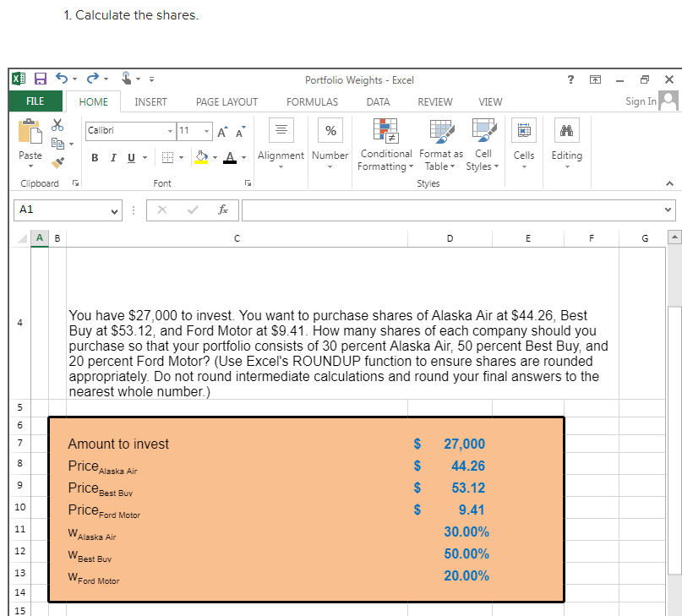Click the Borders grid icon
Screen dimensions: 682x616
point(167,157)
